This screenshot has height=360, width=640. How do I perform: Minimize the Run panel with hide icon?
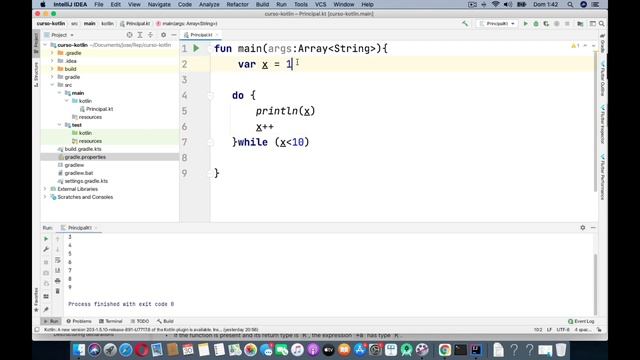click(593, 228)
